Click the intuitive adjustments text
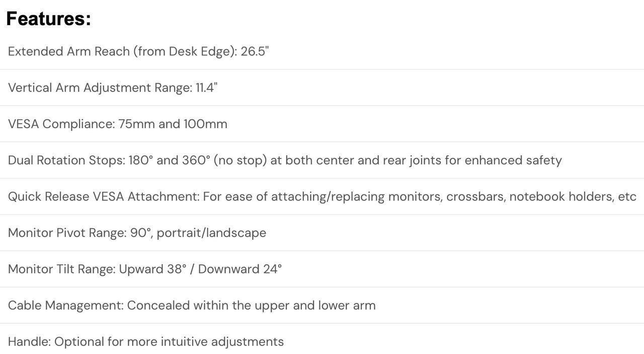This screenshot has width=644, height=354. [222, 342]
